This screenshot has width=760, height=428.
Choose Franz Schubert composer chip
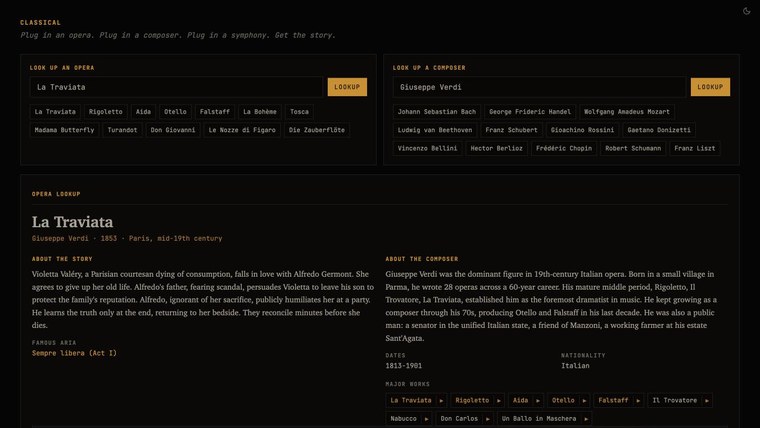511,130
